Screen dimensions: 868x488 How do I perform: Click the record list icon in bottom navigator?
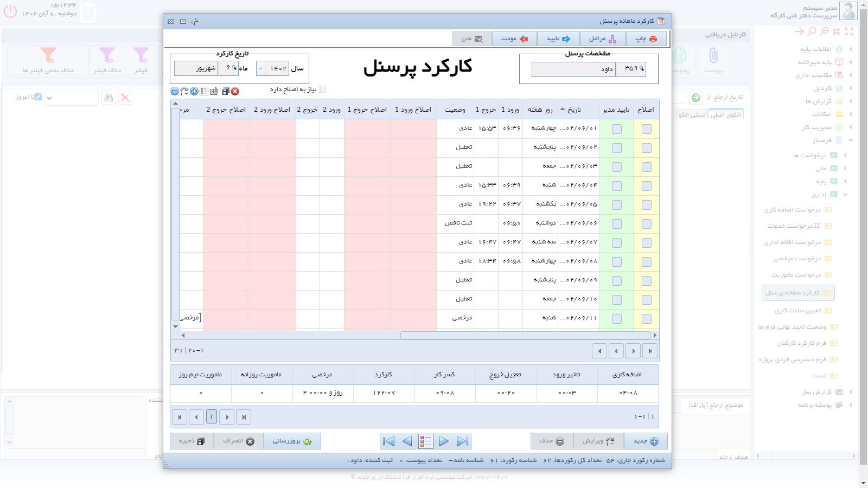tap(425, 441)
